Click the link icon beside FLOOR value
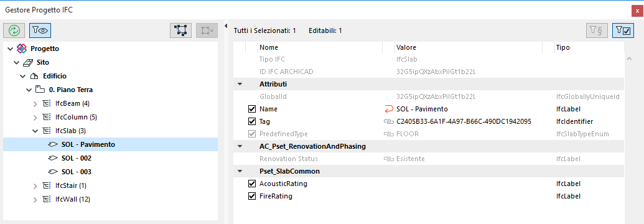This screenshot has width=644, height=224. point(388,134)
